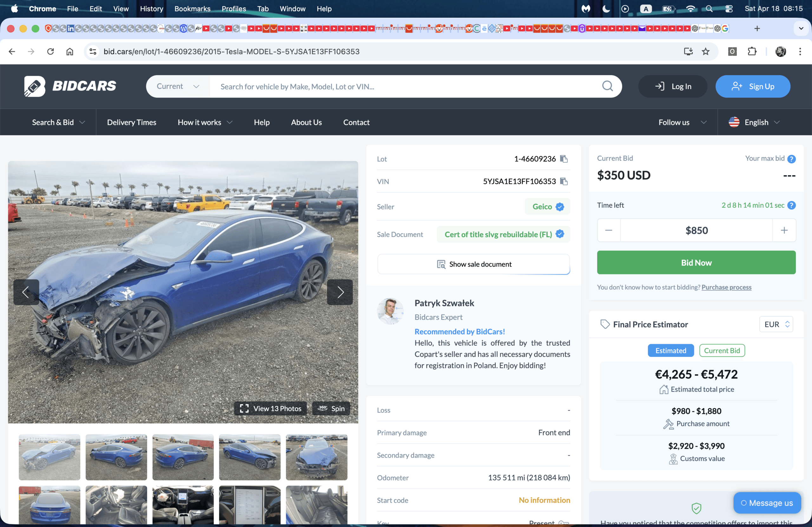This screenshot has height=527, width=812.
Task: Click Recommended by BidCars! text
Action: point(460,331)
